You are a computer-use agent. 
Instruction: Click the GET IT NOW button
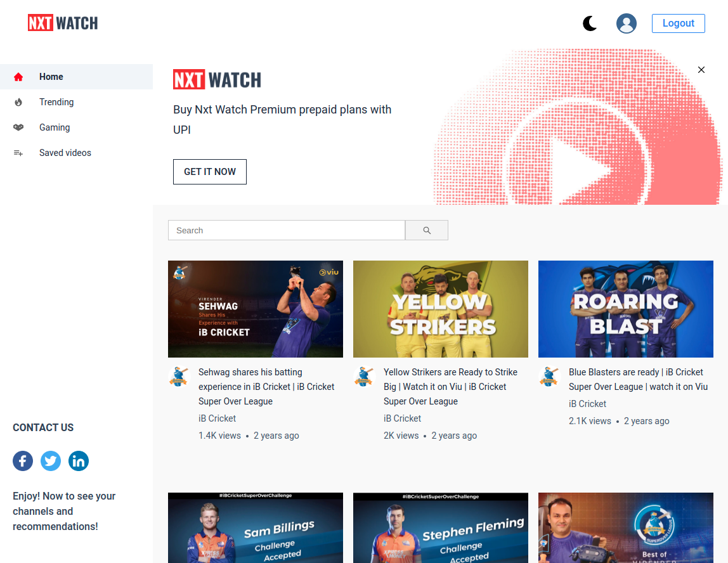tap(210, 172)
